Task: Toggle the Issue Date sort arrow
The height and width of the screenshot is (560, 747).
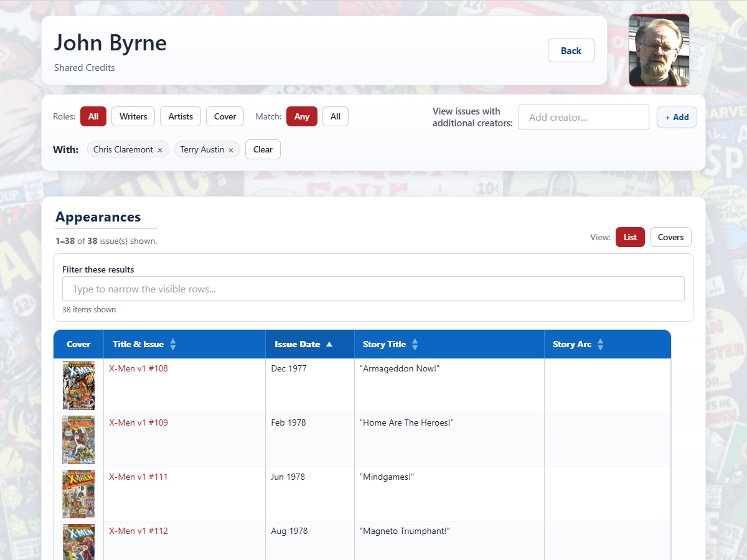Action: pyautogui.click(x=329, y=344)
